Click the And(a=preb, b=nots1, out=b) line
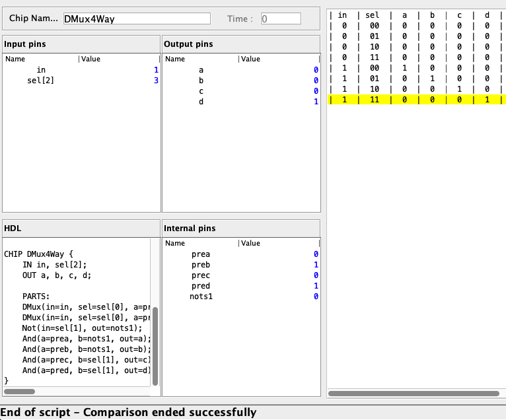This screenshot has width=506, height=420. click(x=86, y=349)
